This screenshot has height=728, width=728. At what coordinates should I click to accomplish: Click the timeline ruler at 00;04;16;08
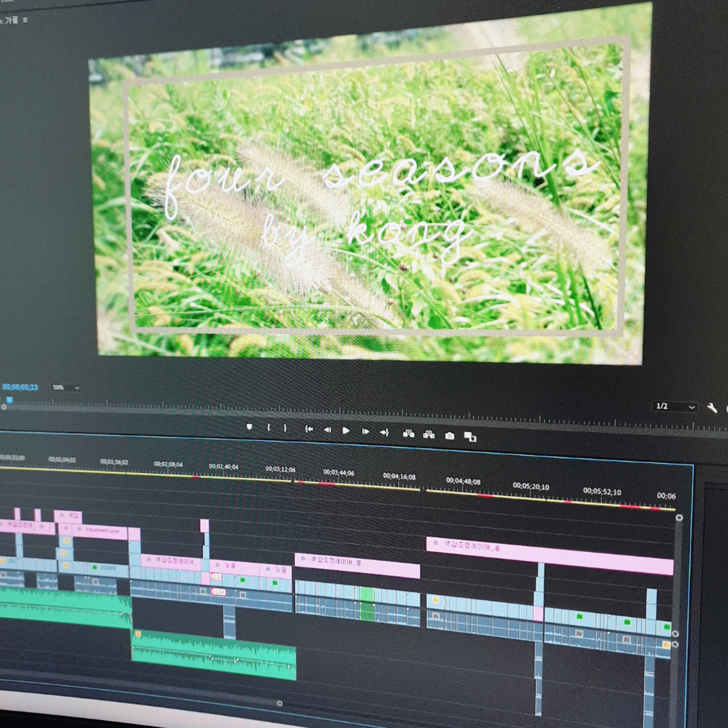[399, 477]
